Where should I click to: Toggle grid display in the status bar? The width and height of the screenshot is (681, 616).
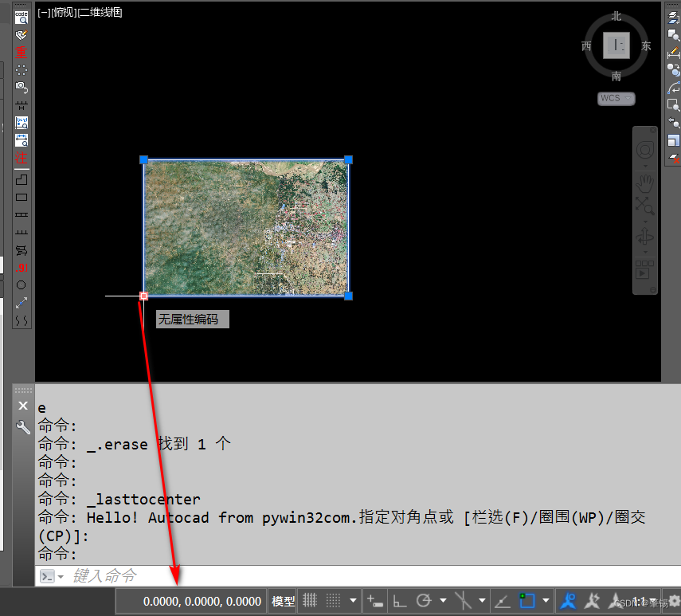pyautogui.click(x=311, y=601)
